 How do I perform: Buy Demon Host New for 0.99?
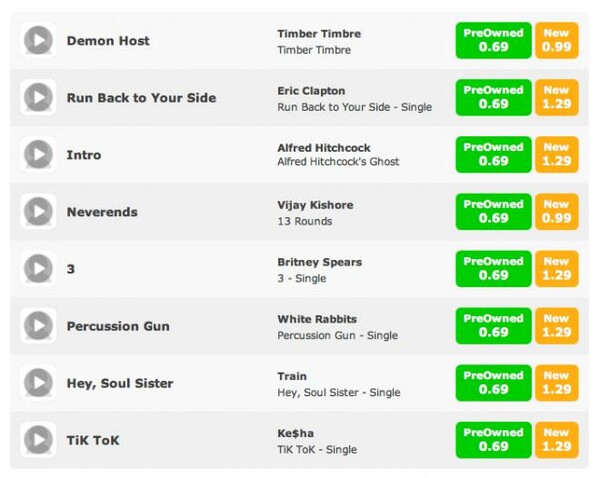(556, 40)
